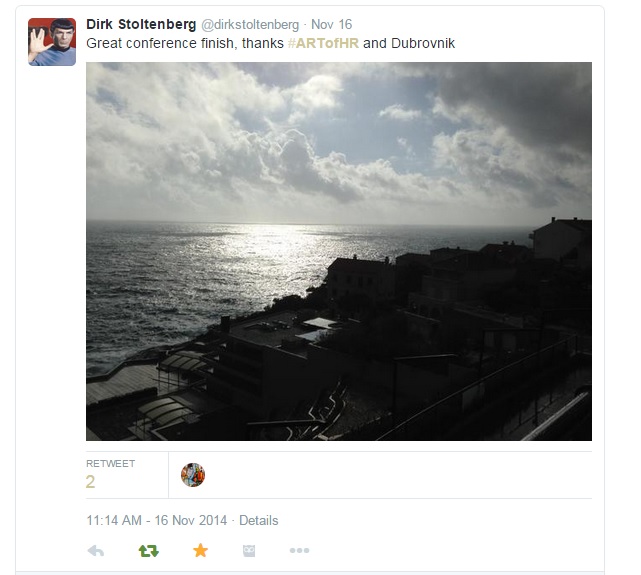Open the Nov 16 tweet permalink

click(332, 25)
